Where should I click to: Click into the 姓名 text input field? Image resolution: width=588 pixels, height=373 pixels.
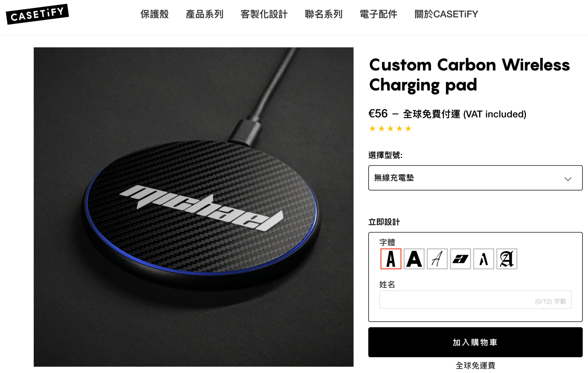[x=475, y=300]
